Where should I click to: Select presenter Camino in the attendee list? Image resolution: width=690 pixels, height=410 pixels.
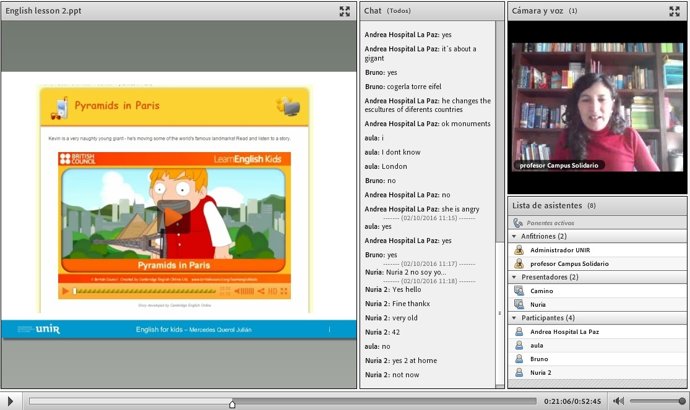click(541, 290)
